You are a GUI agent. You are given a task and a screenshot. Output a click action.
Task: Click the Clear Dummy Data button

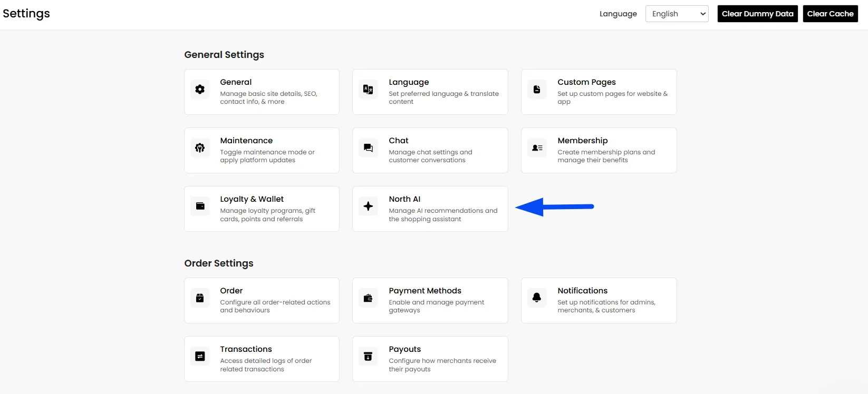757,14
